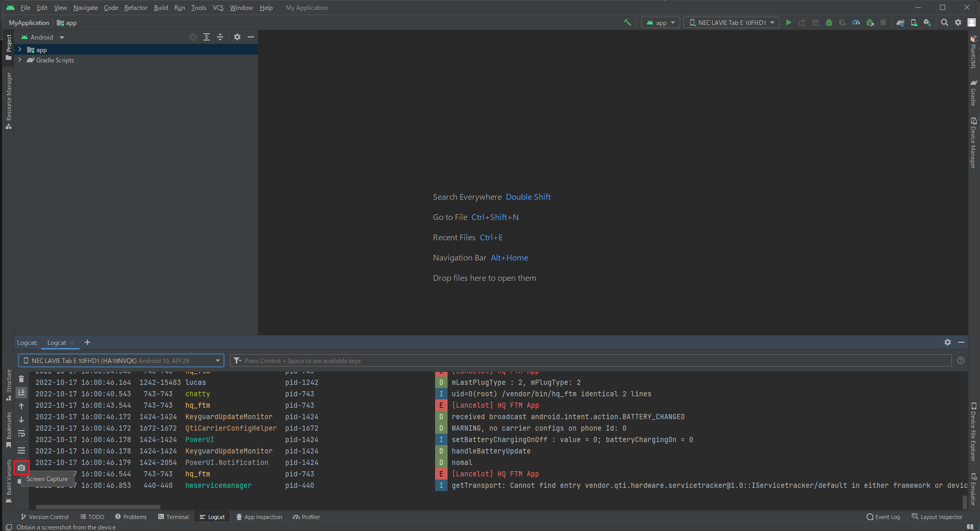Close the Logcat tab
Screen dimensions: 980x531
coord(72,343)
